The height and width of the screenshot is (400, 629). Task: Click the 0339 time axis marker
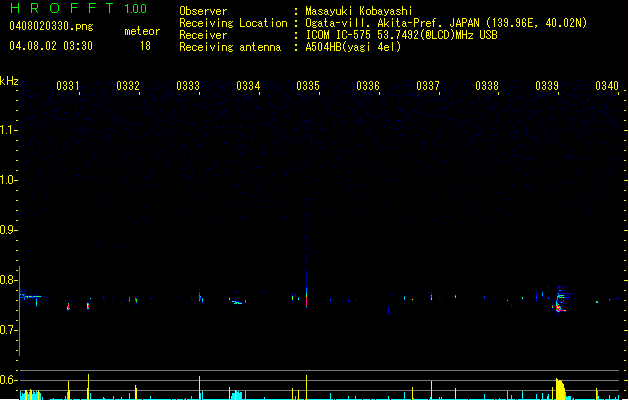click(x=547, y=86)
